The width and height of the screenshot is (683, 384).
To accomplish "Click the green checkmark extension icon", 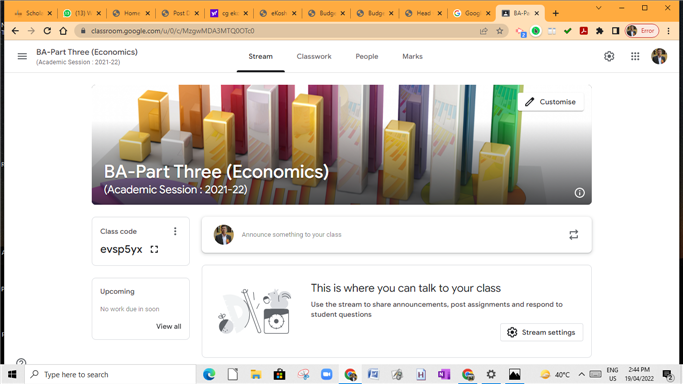I will pyautogui.click(x=568, y=31).
